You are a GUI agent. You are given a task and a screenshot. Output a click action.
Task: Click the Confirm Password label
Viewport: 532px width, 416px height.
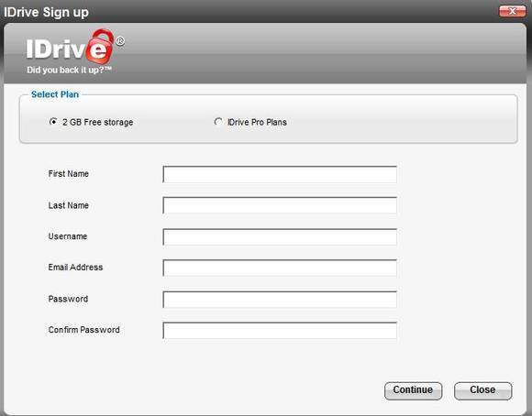83,330
